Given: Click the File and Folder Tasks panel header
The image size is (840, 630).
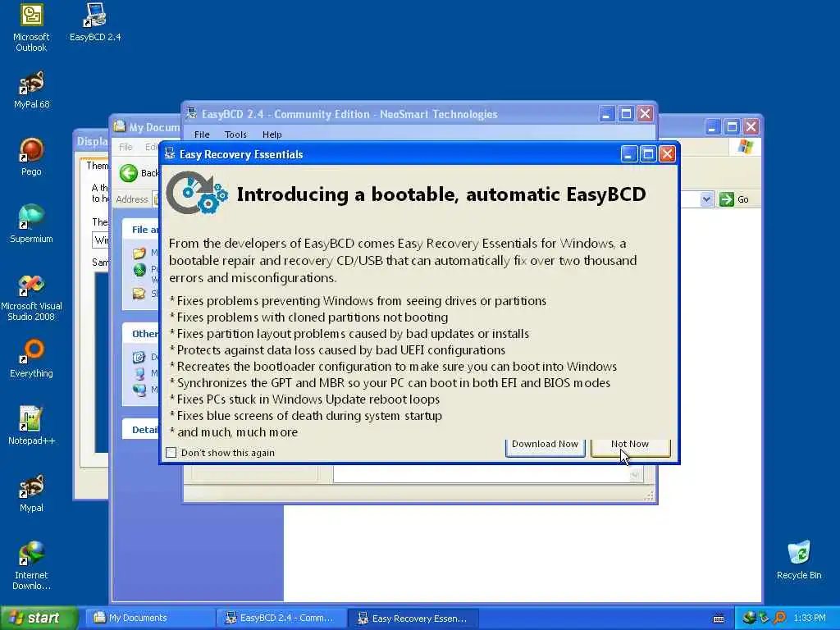Looking at the screenshot, I should (140, 230).
